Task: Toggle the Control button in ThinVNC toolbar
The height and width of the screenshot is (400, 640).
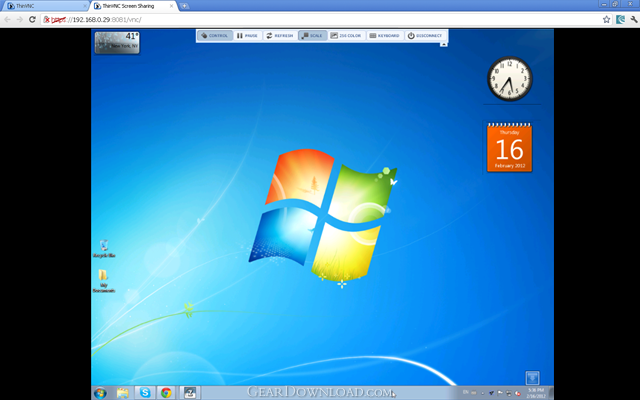Action: (215, 36)
